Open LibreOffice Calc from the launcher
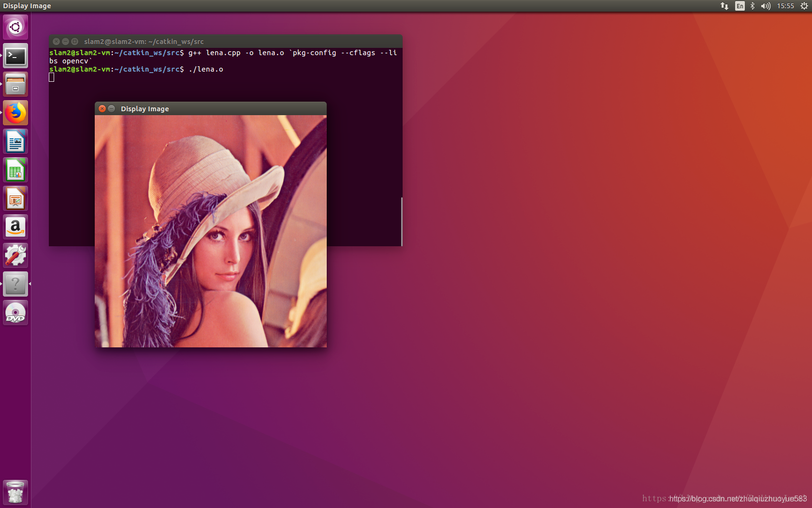 [x=15, y=170]
